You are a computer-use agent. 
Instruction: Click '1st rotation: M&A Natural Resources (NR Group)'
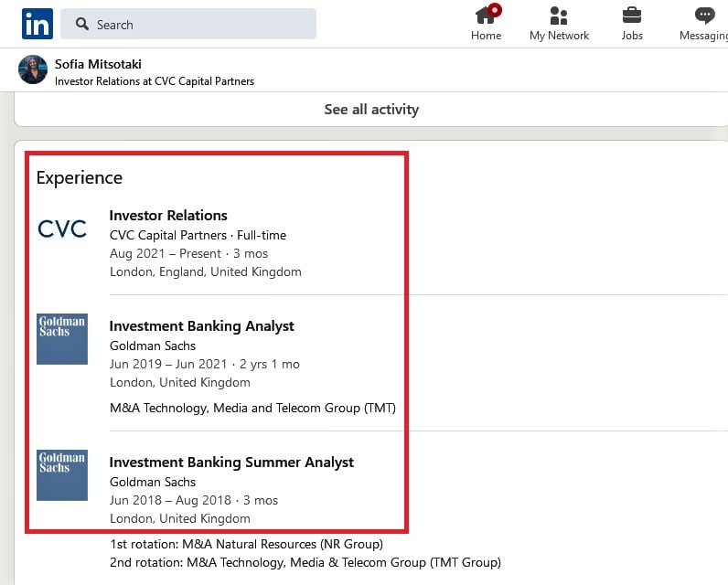pos(246,544)
